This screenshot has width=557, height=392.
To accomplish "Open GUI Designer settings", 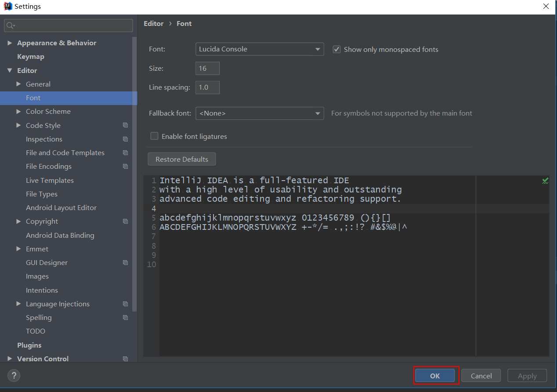I will (47, 263).
